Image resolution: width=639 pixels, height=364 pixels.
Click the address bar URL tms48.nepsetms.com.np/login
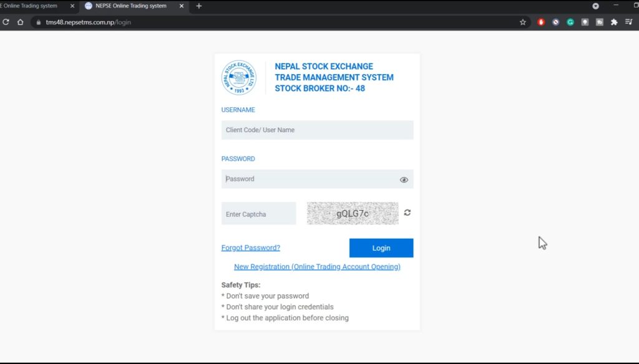(88, 22)
